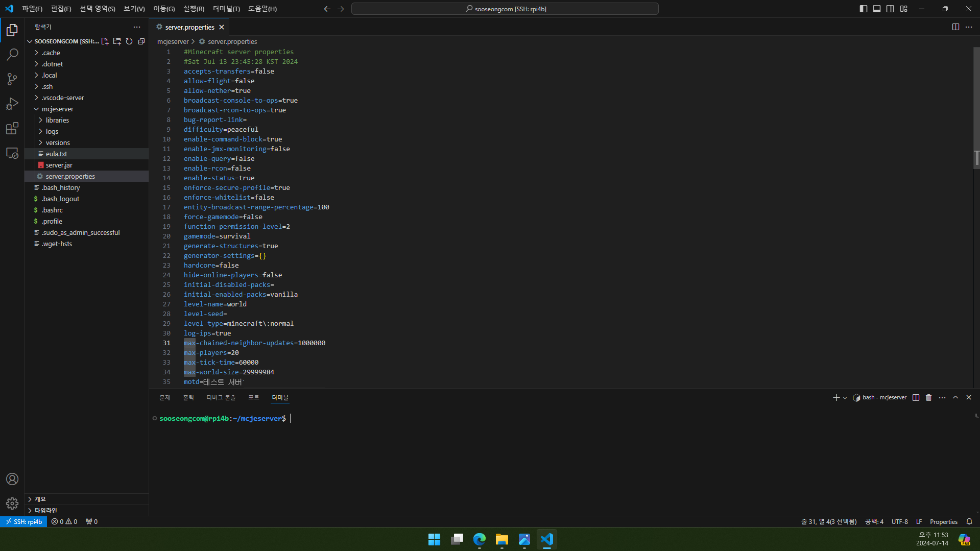Switch to the 포트 panel tab
980x551 pixels.
tap(254, 397)
